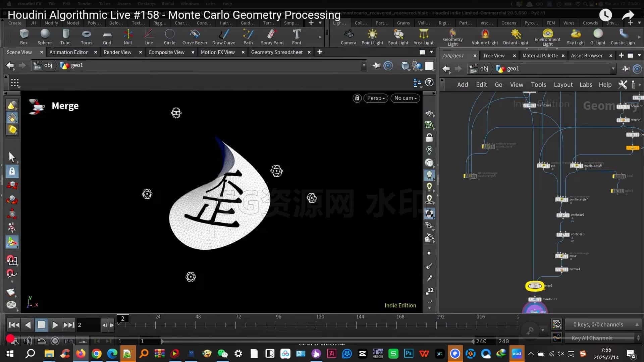Toggle the real time playback clock
Viewport: 644px width, 362px height.
point(55,341)
